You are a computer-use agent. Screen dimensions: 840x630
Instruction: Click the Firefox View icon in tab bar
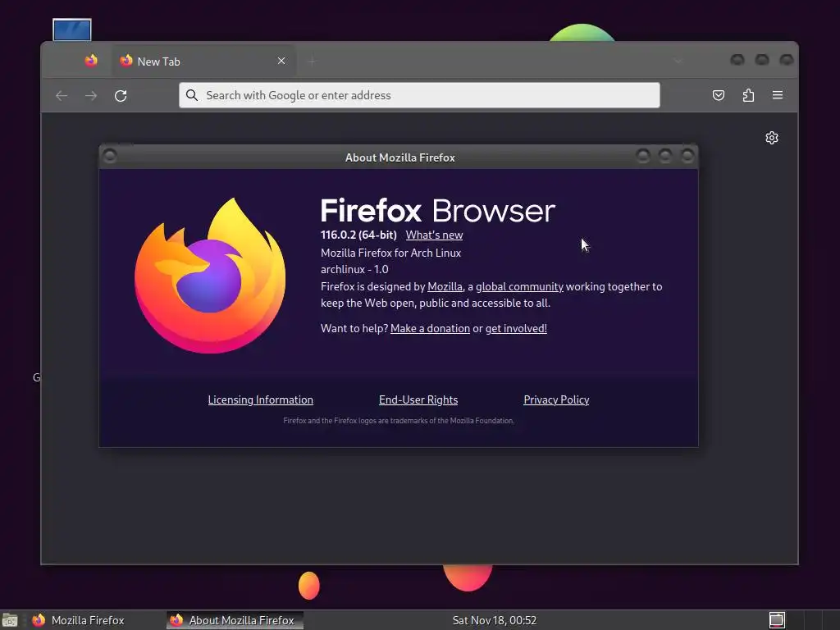pyautogui.click(x=91, y=61)
